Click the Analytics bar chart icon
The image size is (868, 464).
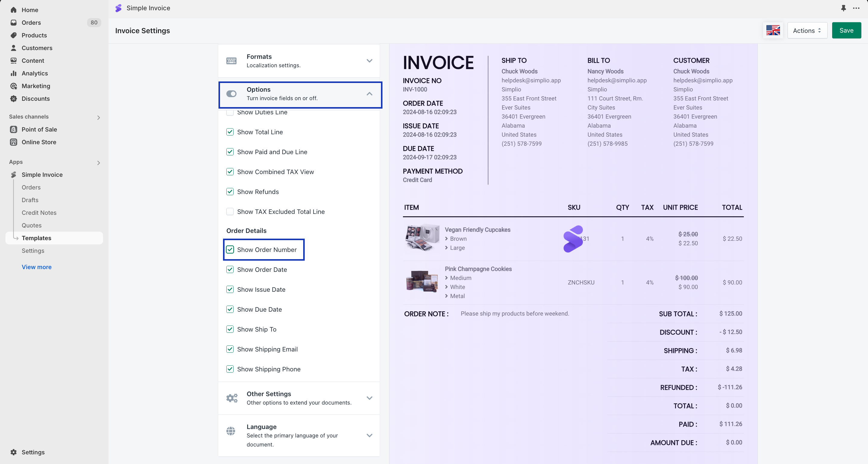pos(14,73)
